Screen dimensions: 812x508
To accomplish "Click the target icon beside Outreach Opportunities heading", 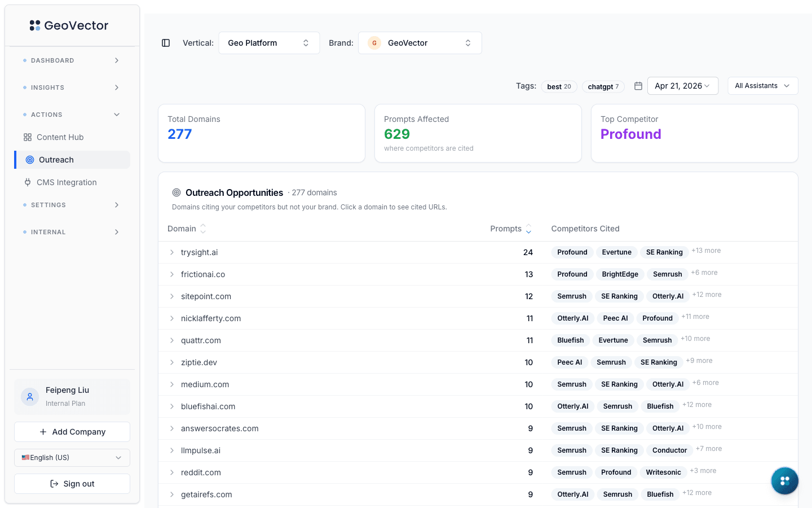I will click(x=175, y=192).
